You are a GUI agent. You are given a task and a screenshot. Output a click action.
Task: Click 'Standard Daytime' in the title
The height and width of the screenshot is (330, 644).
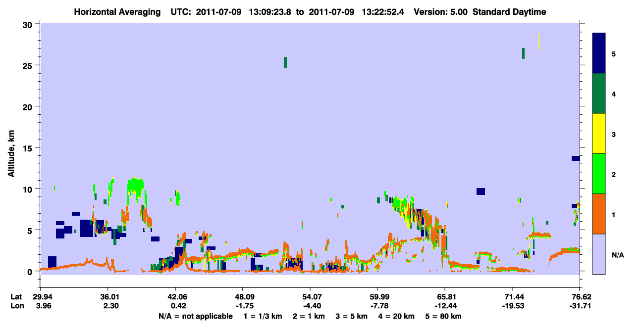coord(509,12)
